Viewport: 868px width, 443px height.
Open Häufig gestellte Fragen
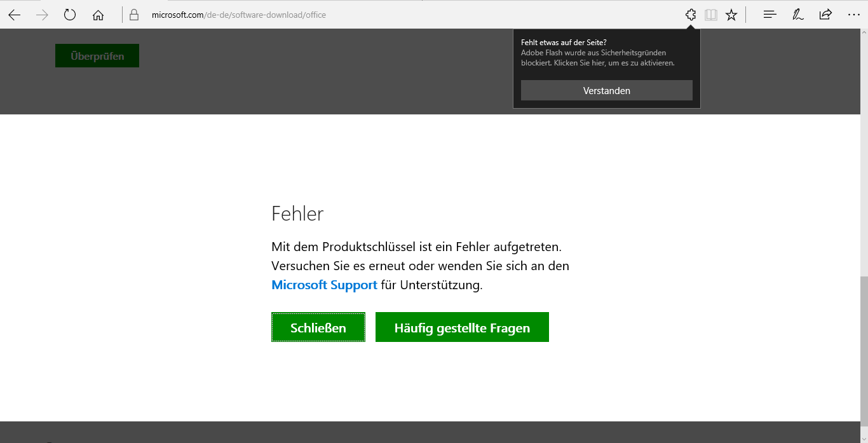462,327
